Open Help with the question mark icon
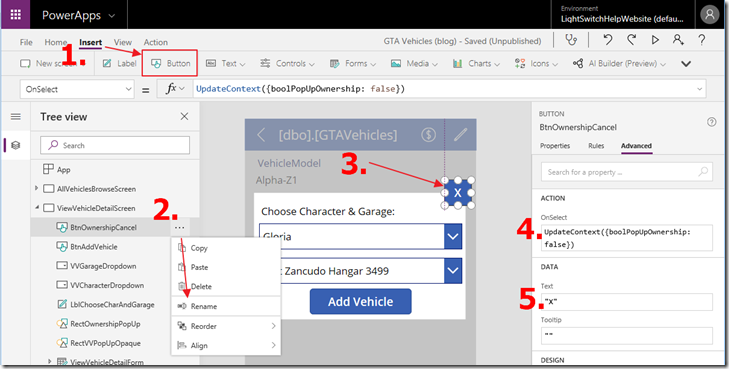Viewport: 729px width, 369px height. pos(702,40)
